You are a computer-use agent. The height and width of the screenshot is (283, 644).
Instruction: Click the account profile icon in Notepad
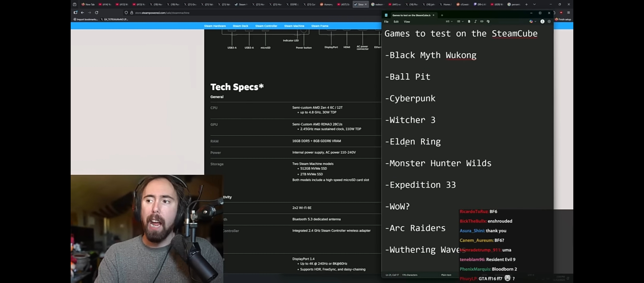[x=542, y=21]
